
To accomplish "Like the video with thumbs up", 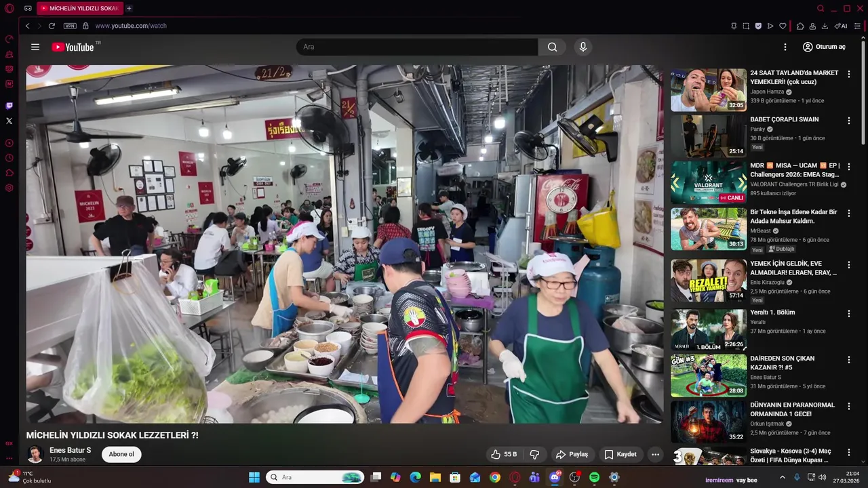I will tap(505, 454).
